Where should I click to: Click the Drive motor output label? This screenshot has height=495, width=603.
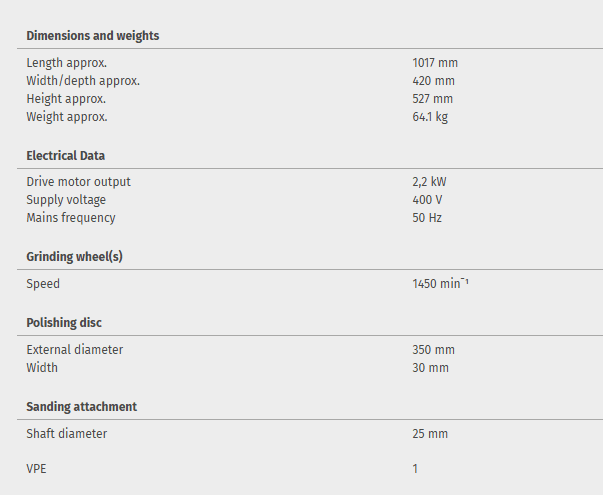(78, 182)
